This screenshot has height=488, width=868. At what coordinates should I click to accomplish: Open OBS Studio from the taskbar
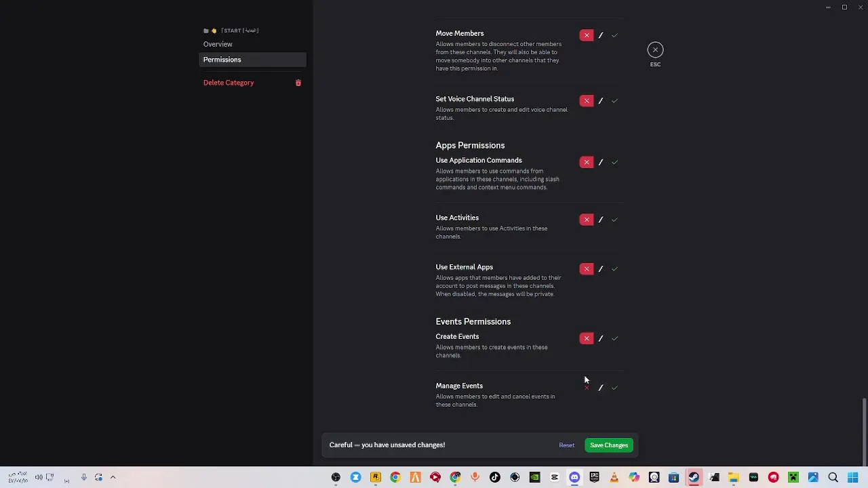pyautogui.click(x=336, y=478)
